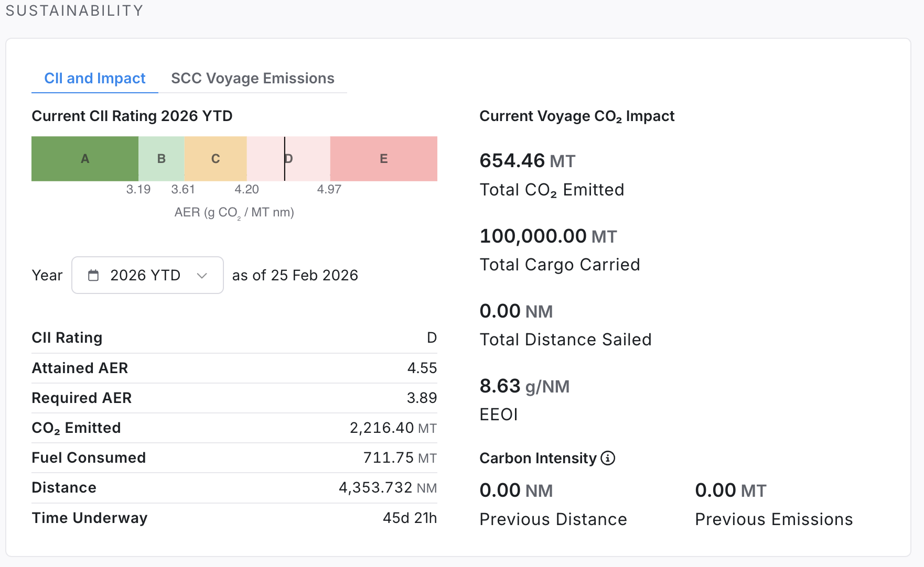Image resolution: width=924 pixels, height=567 pixels.
Task: Click the 654.46 MT Total CO₂ Emitted figure
Action: coord(527,161)
